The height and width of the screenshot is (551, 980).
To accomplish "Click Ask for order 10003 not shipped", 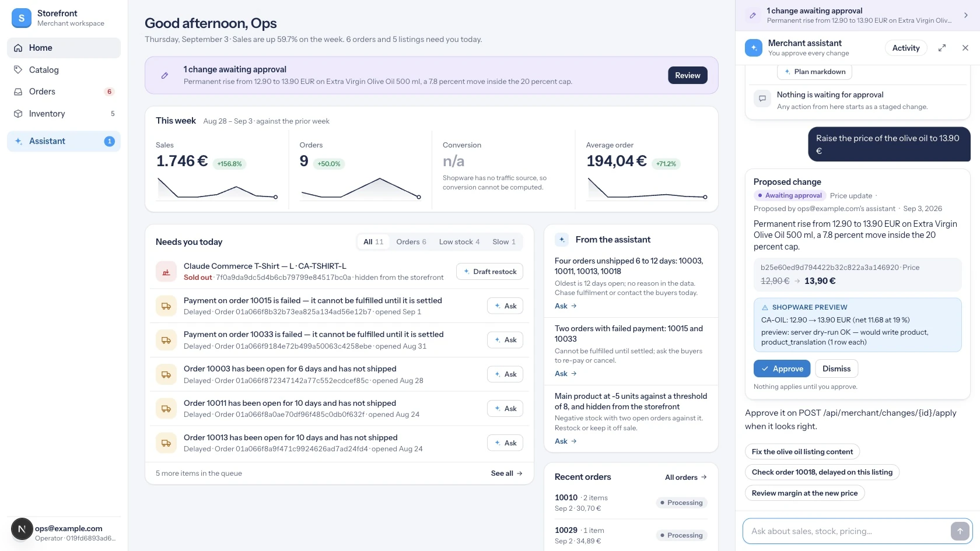I will click(x=505, y=374).
